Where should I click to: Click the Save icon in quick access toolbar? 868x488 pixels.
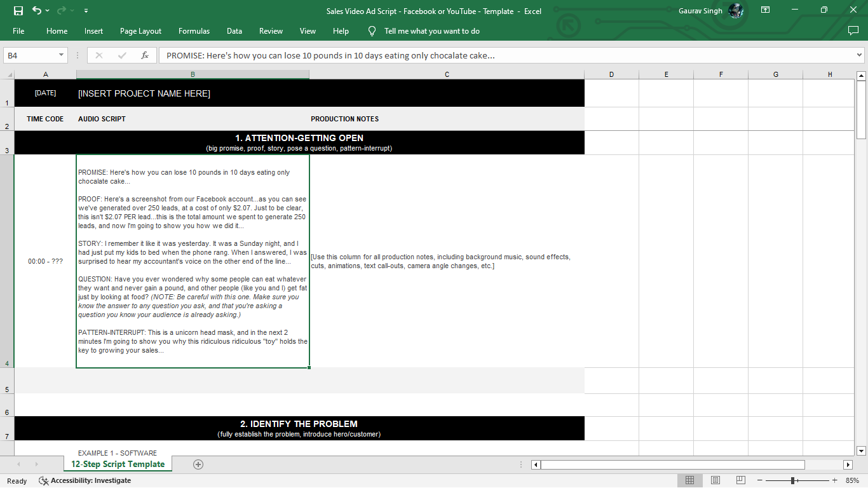click(x=18, y=10)
